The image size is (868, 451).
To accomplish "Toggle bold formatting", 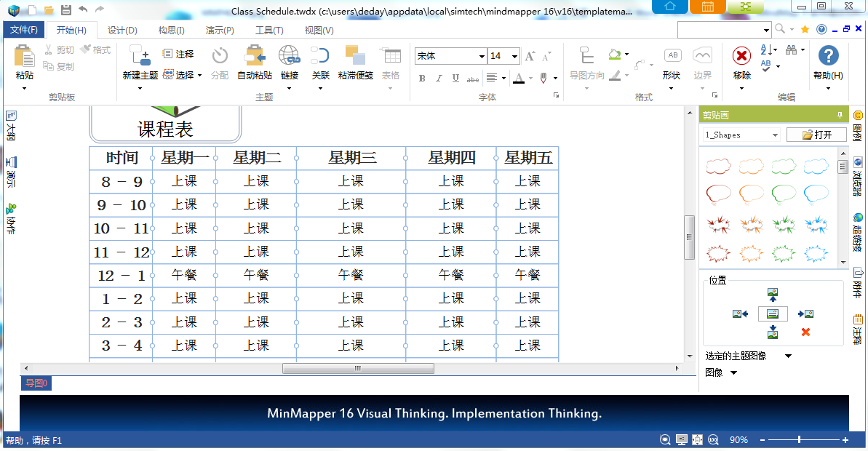I will pos(422,78).
